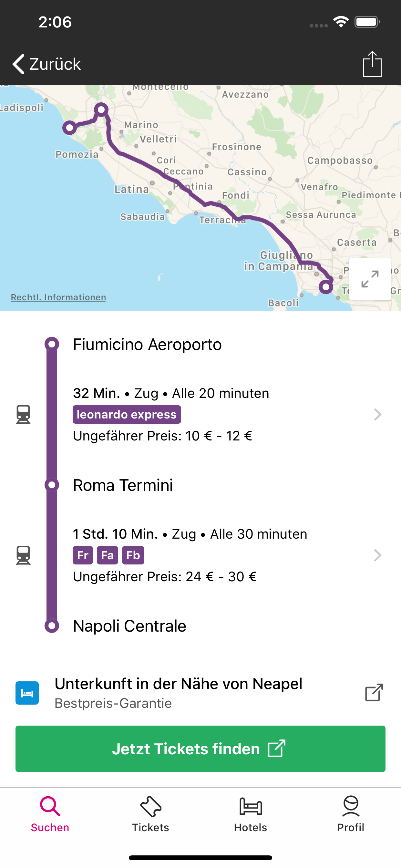Viewport: 401px width, 868px height.
Task: Select the Suchen tab
Action: [x=50, y=814]
